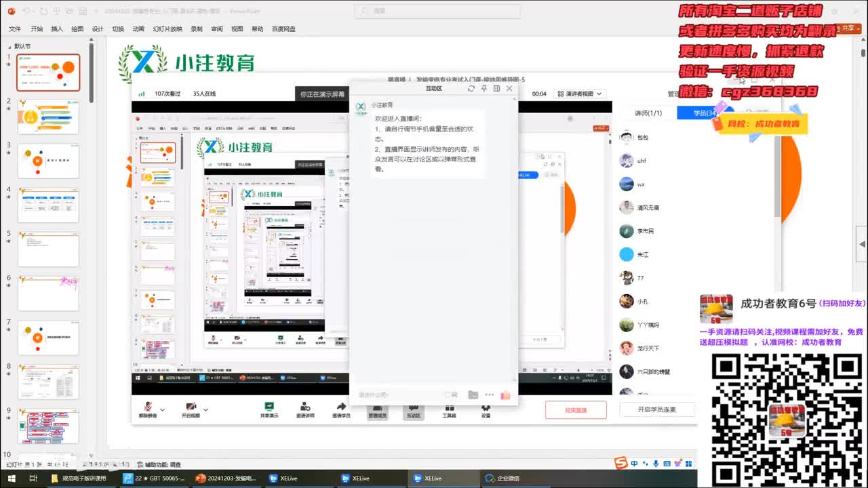
Task: Click Sogou input method S icon
Action: (x=621, y=463)
